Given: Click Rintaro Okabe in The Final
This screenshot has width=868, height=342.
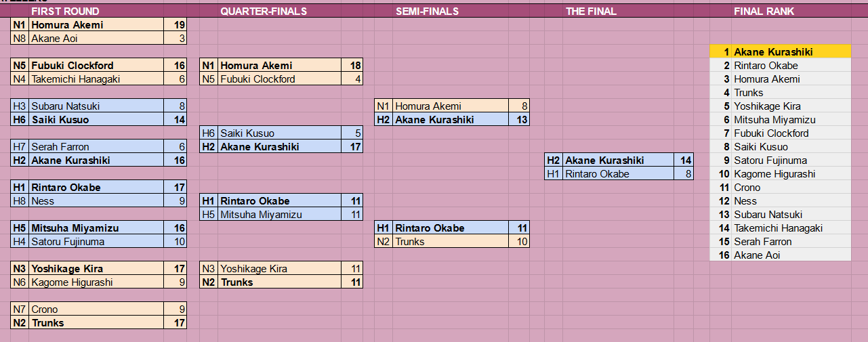Looking at the screenshot, I should click(618, 174).
